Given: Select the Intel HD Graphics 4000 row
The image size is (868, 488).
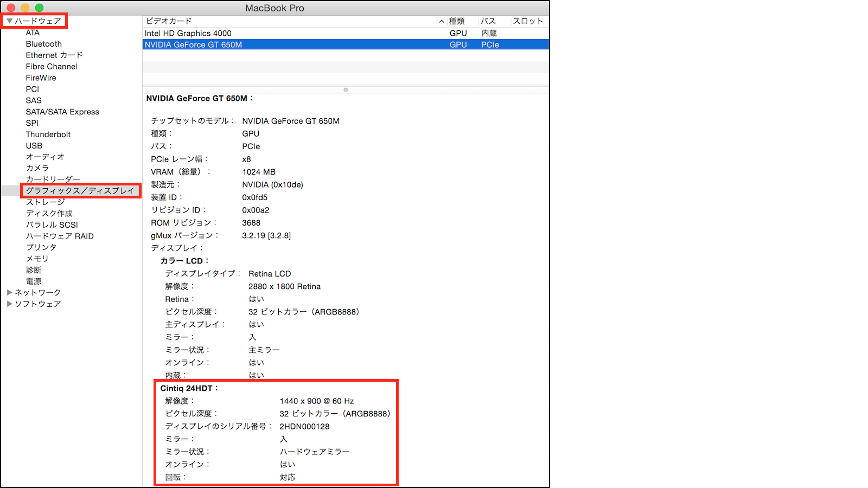Looking at the screenshot, I should click(x=271, y=33).
